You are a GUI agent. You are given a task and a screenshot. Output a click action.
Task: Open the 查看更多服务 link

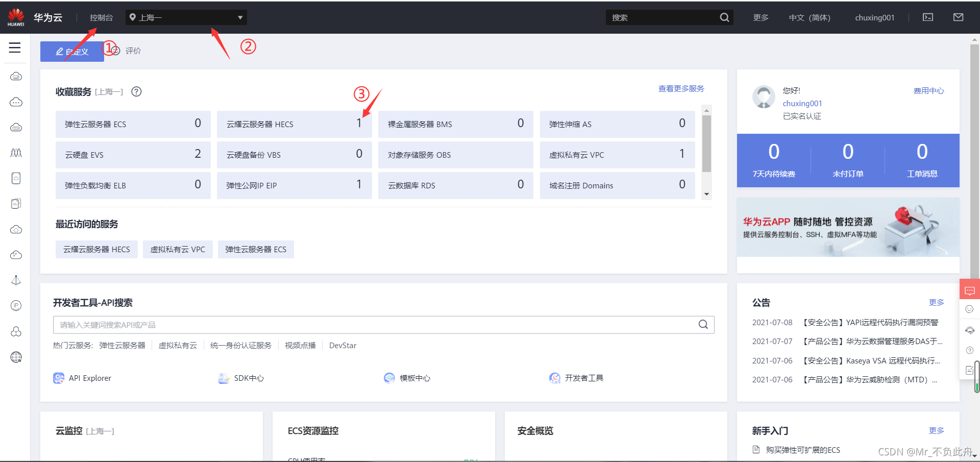(x=681, y=89)
